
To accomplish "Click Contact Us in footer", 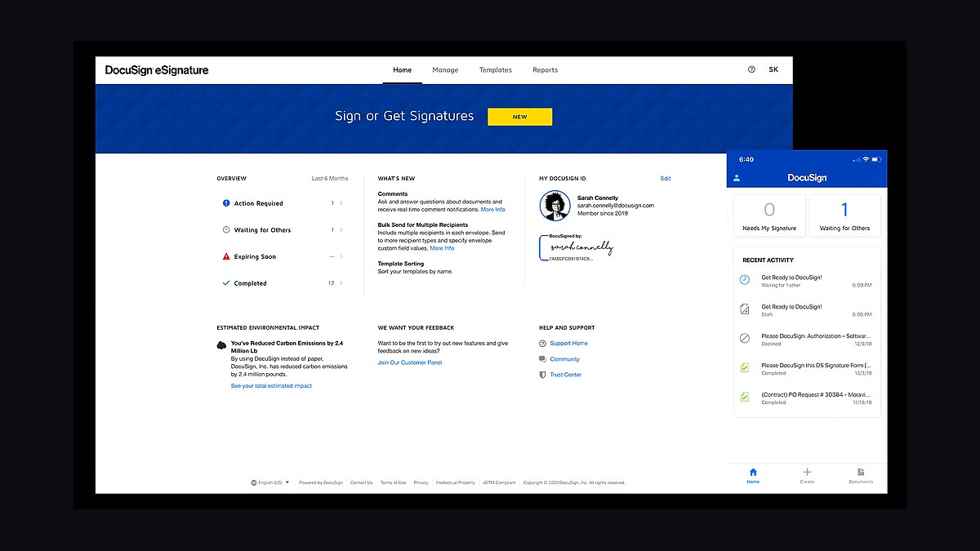I will click(x=362, y=482).
